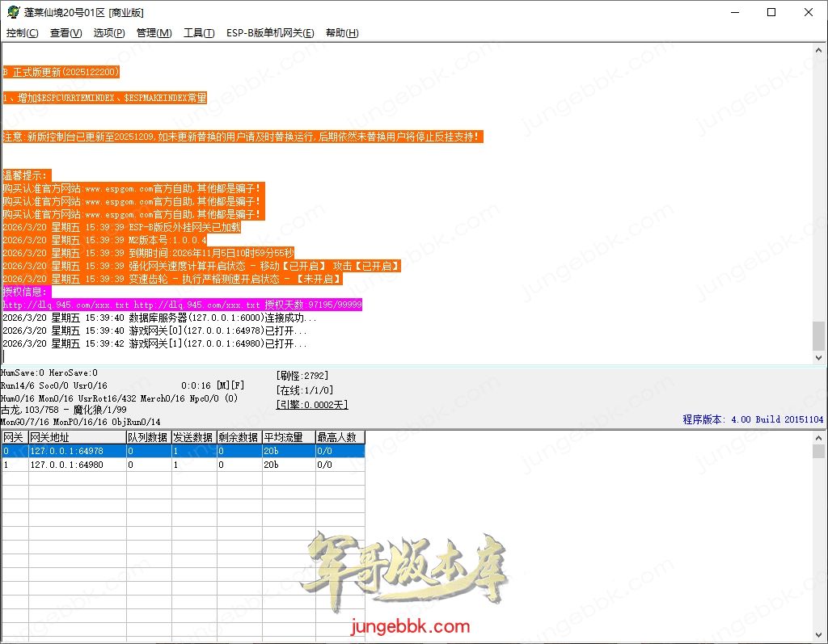Click the dlq.945.com authorization URL in the log
The image size is (828, 644).
(x=65, y=305)
